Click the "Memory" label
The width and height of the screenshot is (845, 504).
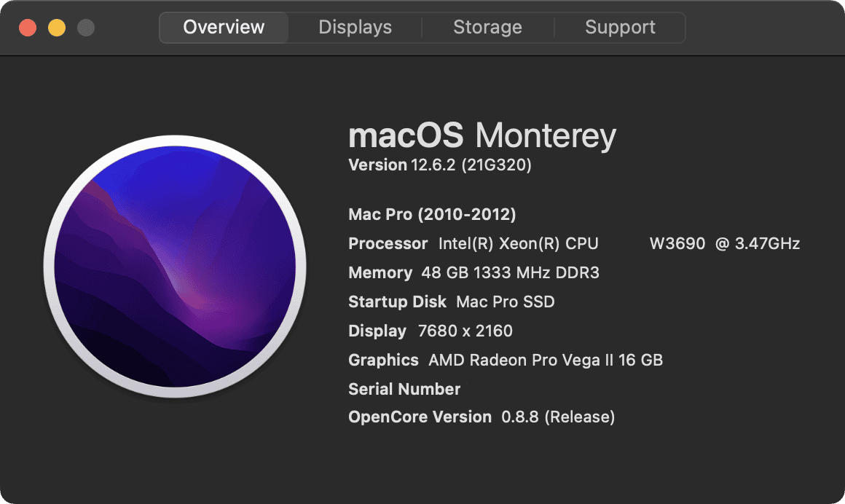pos(380,272)
